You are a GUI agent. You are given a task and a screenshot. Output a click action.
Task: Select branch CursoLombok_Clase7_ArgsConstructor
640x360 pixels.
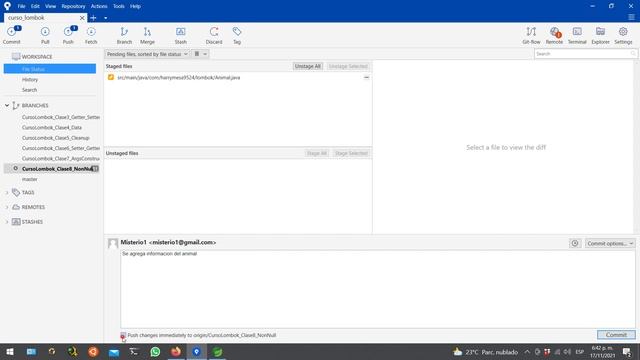click(61, 158)
